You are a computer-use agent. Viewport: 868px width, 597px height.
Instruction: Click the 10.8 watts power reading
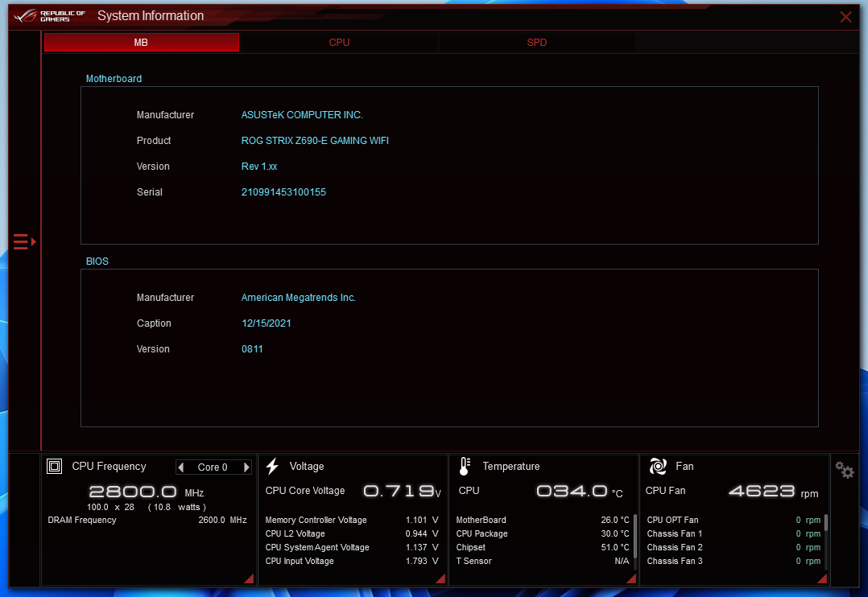coord(177,508)
